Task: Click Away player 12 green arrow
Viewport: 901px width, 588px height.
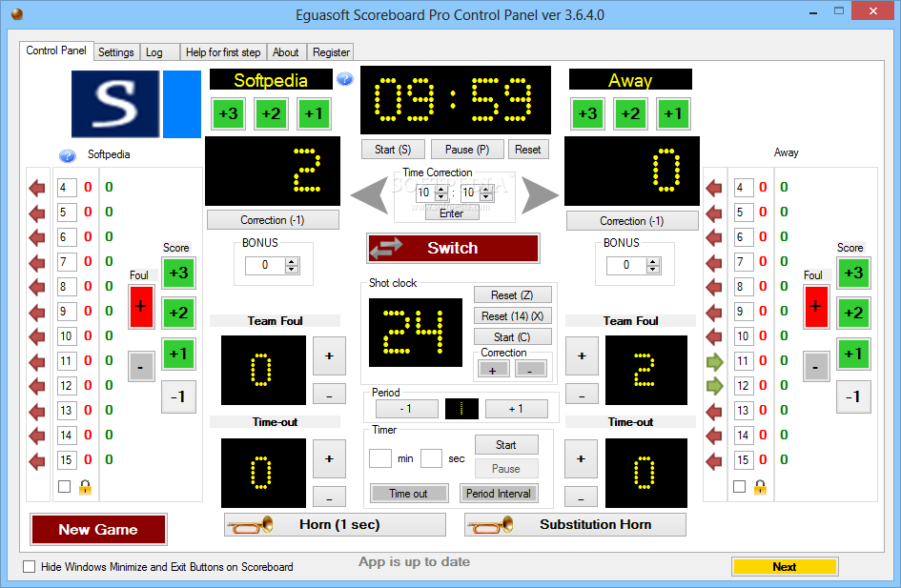Action: click(714, 386)
